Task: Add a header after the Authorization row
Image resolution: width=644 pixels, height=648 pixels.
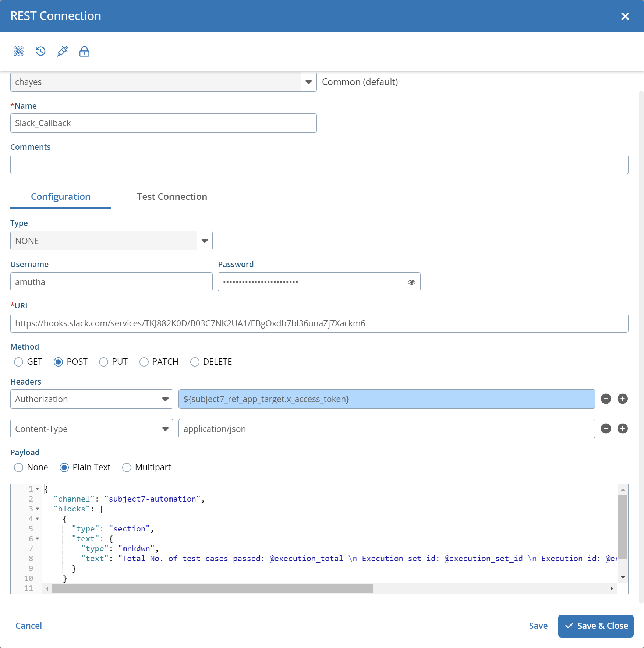Action: tap(622, 399)
